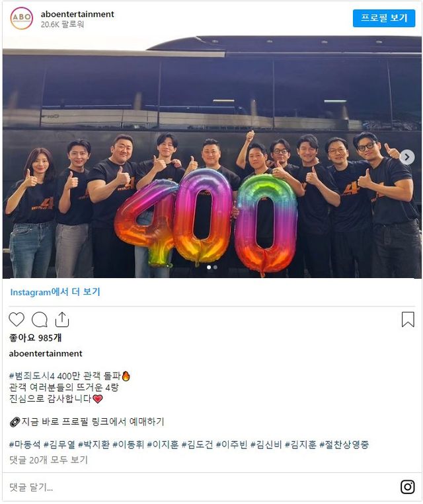Click the 400 balloons group photo

(x=212, y=157)
